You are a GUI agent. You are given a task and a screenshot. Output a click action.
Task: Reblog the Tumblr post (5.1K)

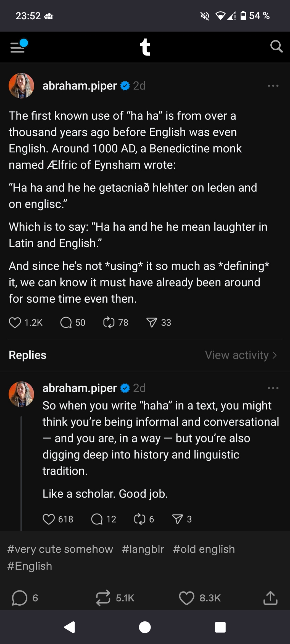click(103, 598)
